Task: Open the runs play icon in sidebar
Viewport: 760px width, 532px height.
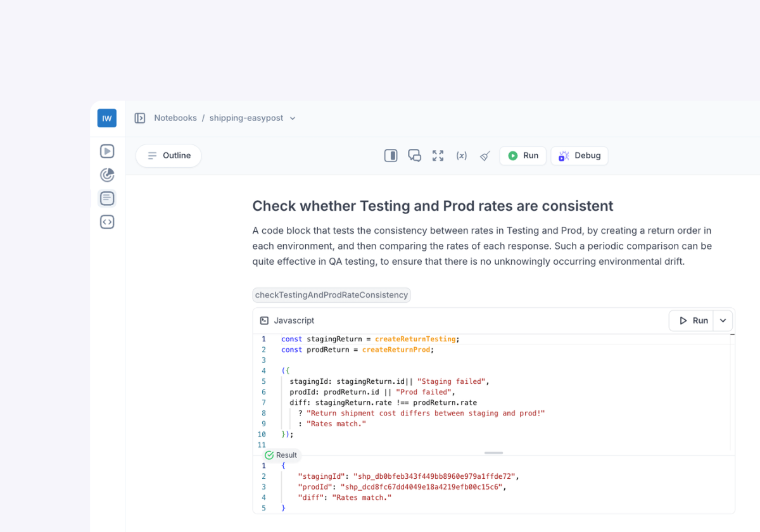Action: 107,151
